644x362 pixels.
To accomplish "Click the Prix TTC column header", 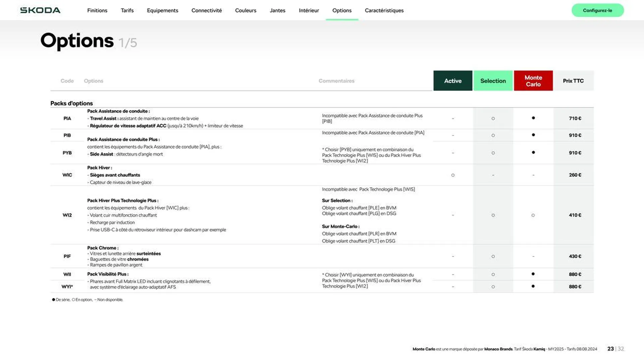I will (573, 80).
